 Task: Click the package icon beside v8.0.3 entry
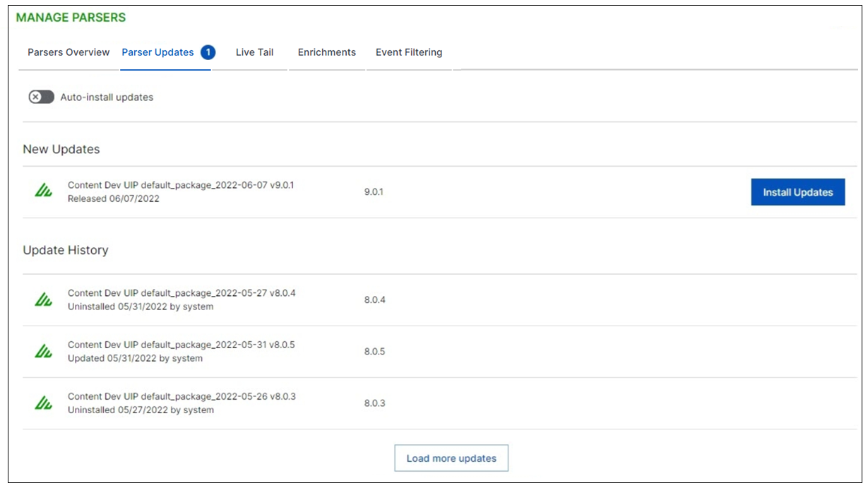tap(44, 403)
